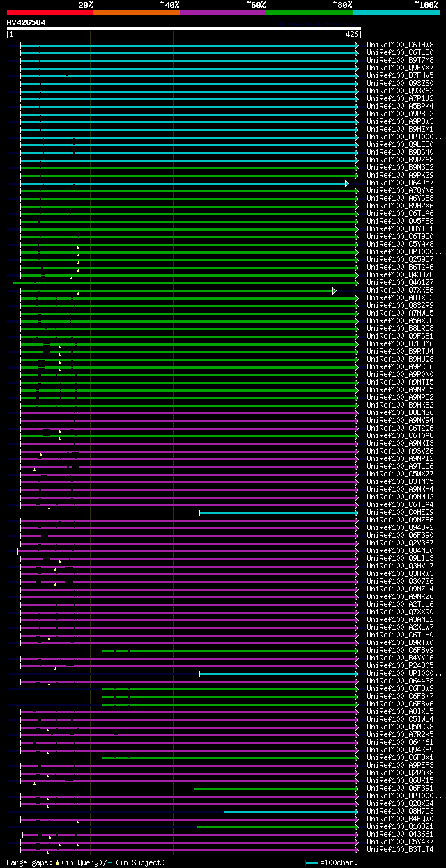Select the UniRef100_A7QYN6 label
The height and width of the screenshot is (868, 446).
tap(400, 191)
